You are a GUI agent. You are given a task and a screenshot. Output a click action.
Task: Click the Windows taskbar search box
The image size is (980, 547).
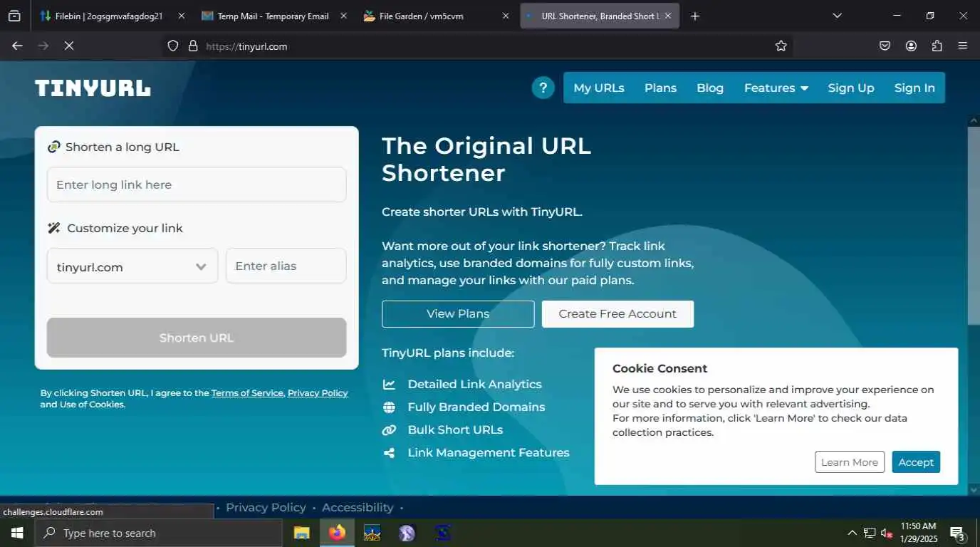(x=157, y=533)
